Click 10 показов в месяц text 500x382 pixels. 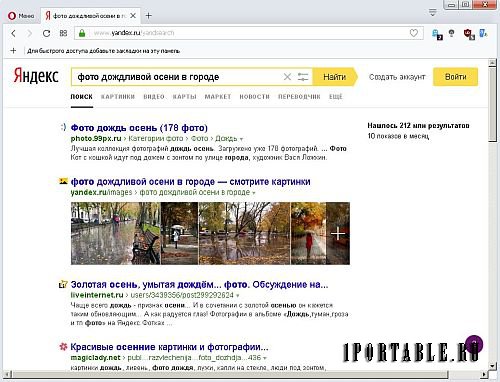click(x=398, y=136)
